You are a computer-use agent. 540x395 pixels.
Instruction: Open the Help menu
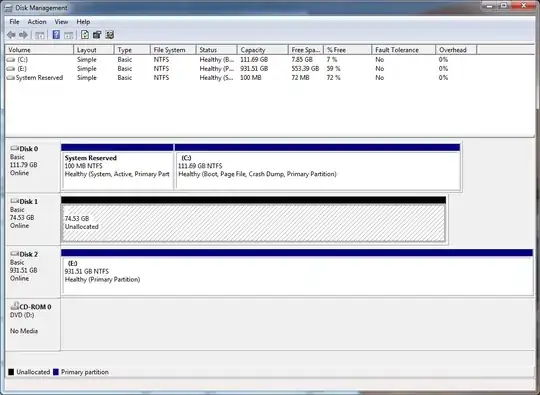pos(83,22)
